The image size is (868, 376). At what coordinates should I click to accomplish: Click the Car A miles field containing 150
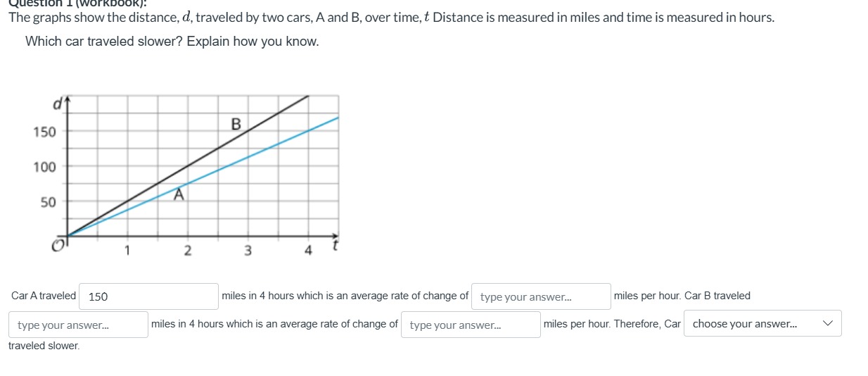click(x=148, y=296)
